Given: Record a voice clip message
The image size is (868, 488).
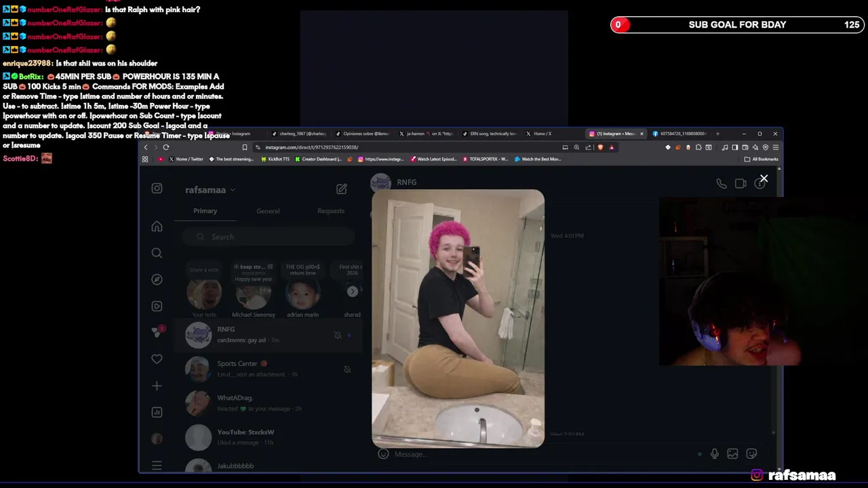Looking at the screenshot, I should [715, 454].
